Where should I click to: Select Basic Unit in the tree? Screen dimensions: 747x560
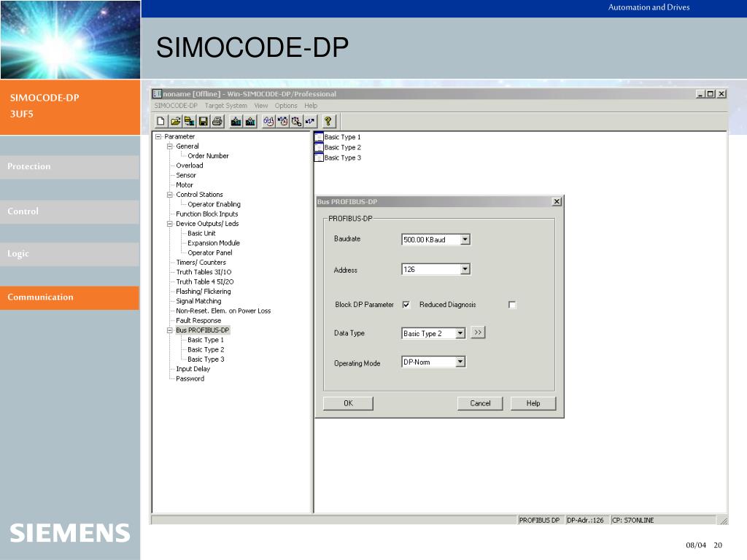pyautogui.click(x=201, y=233)
